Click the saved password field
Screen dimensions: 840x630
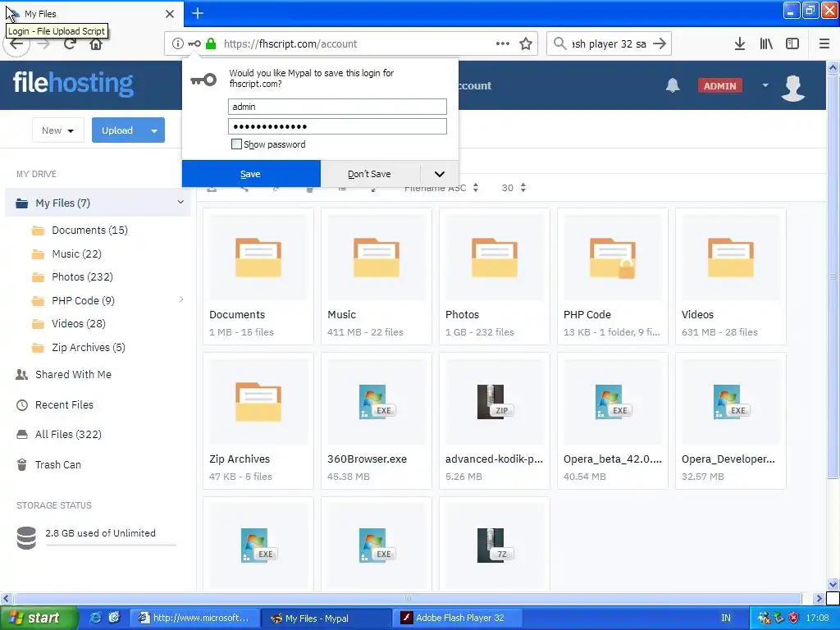[x=337, y=126]
